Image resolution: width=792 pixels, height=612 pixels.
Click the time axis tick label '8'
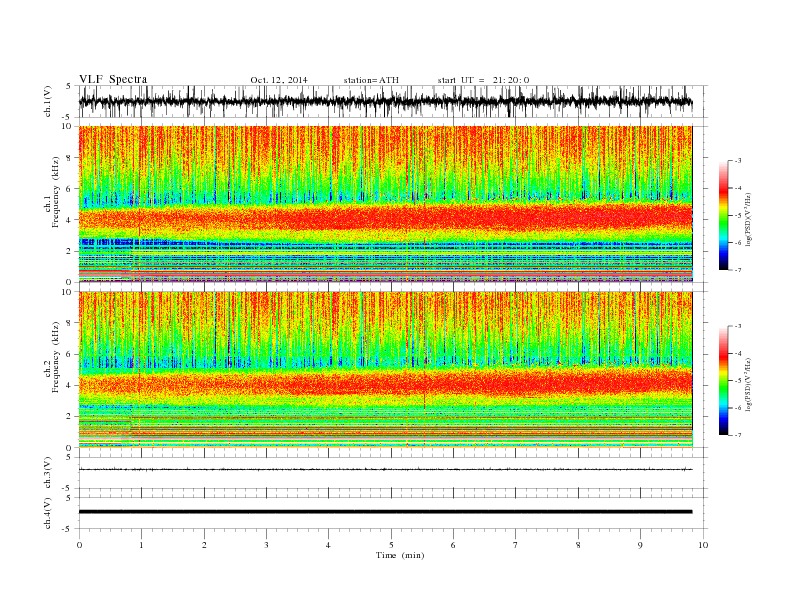[578, 545]
